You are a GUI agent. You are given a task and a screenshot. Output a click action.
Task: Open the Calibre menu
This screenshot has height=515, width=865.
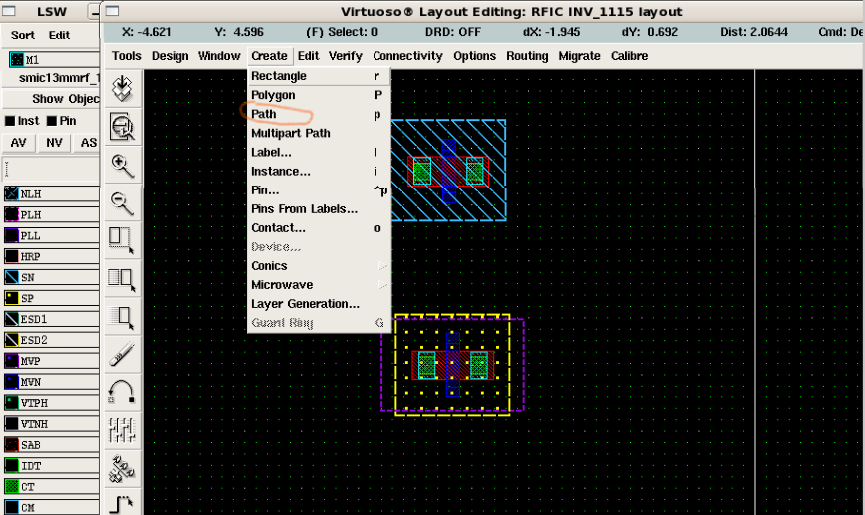pyautogui.click(x=629, y=56)
